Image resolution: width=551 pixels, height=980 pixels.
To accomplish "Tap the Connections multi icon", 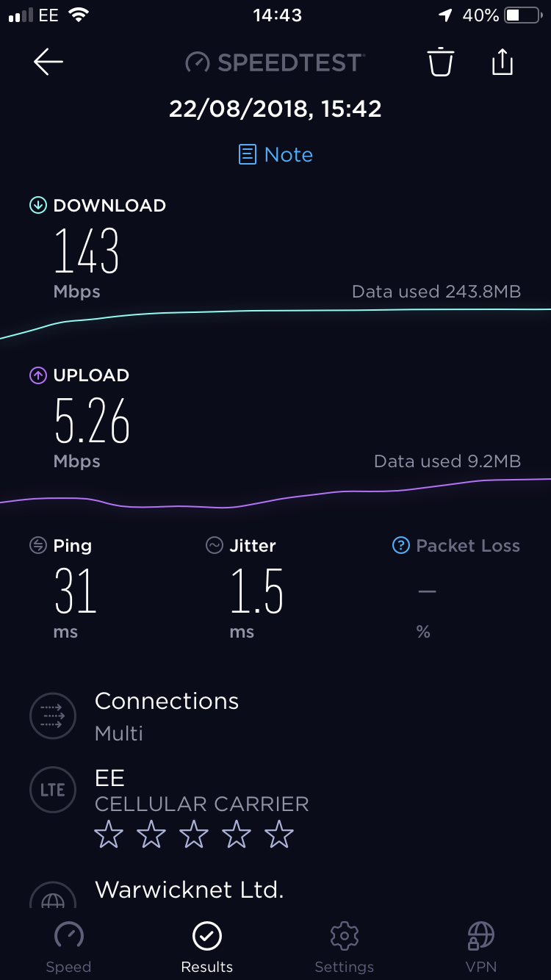I will click(x=52, y=716).
